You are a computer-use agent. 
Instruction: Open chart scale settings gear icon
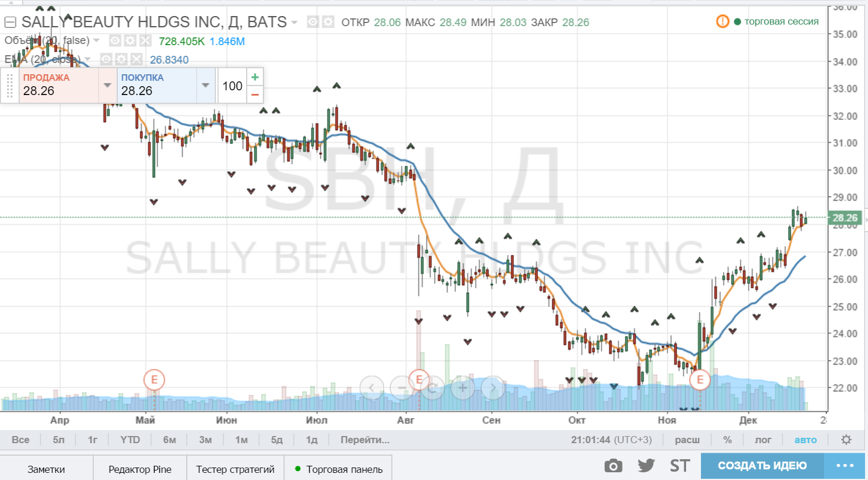(846, 440)
